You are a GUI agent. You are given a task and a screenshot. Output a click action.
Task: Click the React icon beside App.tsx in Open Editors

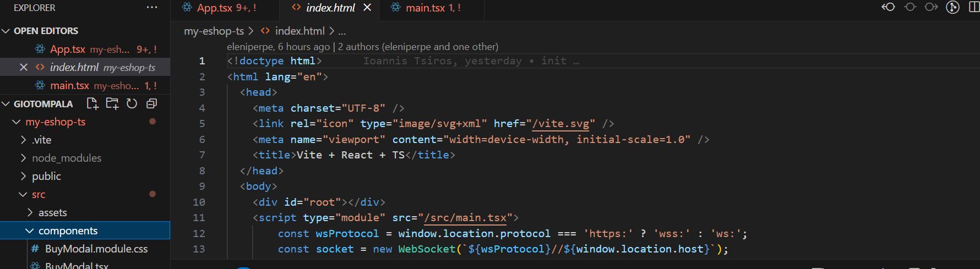[40, 49]
